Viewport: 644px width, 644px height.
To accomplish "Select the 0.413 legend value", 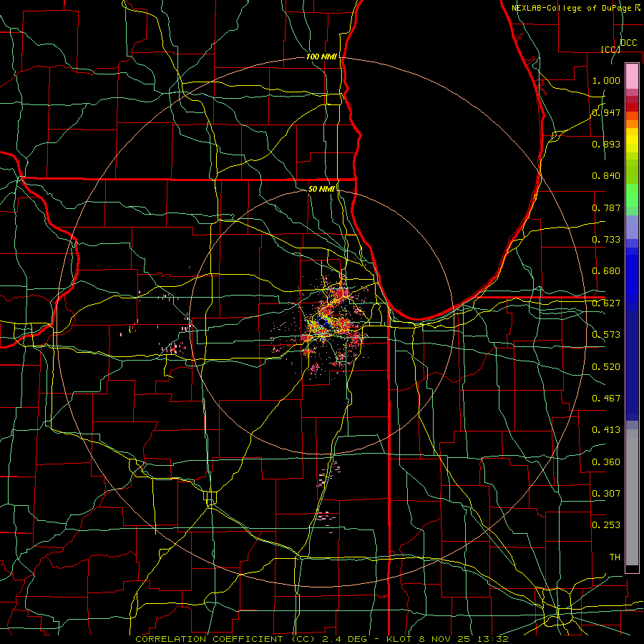I will 606,430.
